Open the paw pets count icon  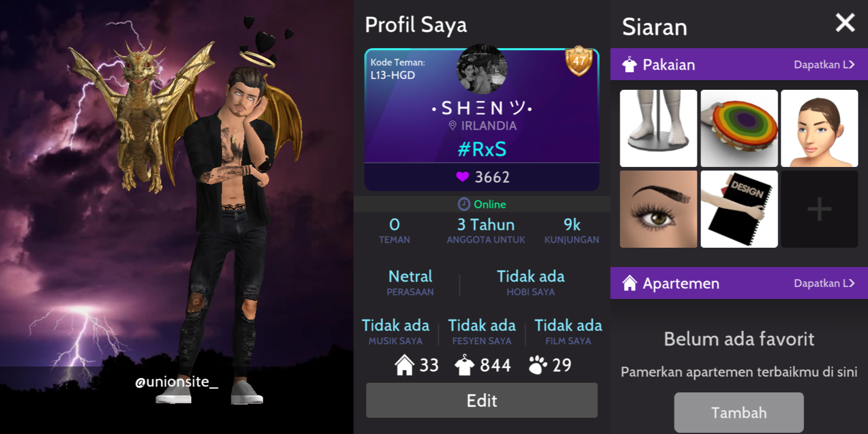538,365
